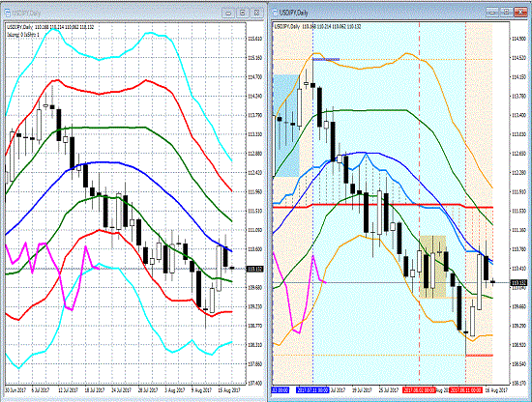The image size is (532, 402).
Task: Select the thick red horizontal line on right chart
Action: (x=383, y=206)
